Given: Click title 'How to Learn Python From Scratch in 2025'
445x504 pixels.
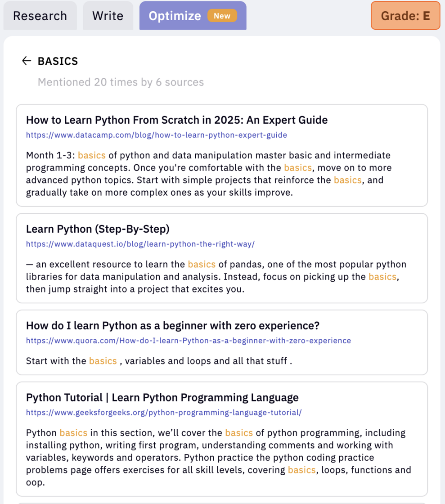Looking at the screenshot, I should coord(177,120).
